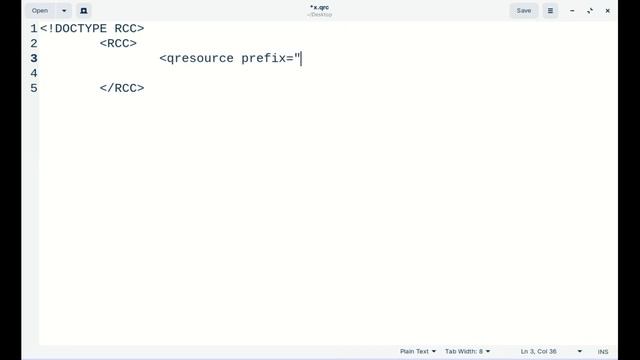640x360 pixels.
Task: Click line number 5 in gutter
Action: (x=34, y=88)
